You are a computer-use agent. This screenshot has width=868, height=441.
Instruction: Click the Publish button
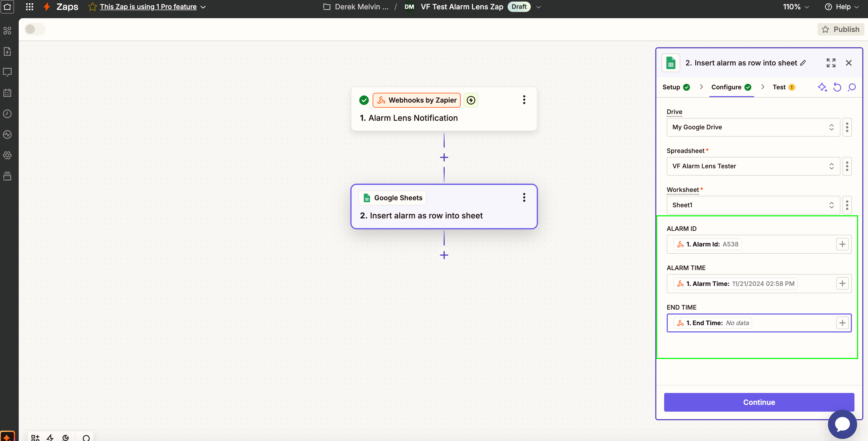pos(840,29)
